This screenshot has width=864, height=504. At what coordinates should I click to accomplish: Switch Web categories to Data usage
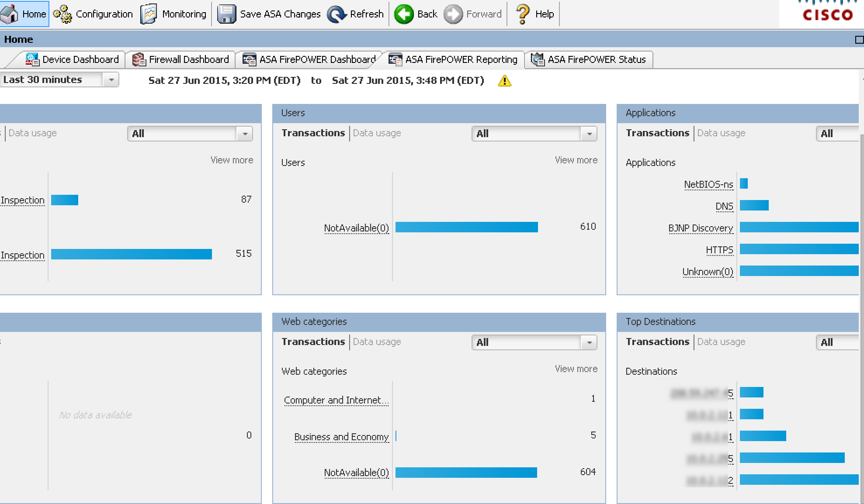(x=377, y=342)
